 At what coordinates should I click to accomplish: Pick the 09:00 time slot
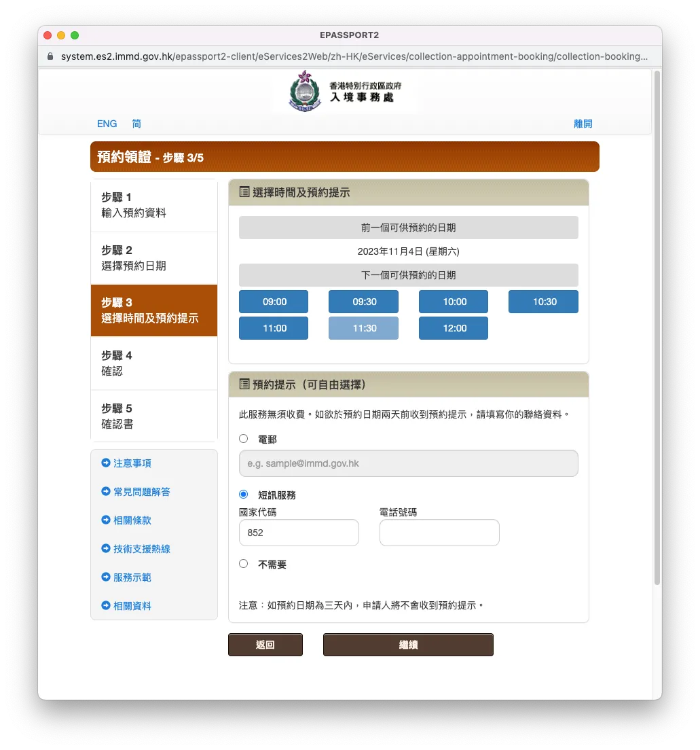click(274, 302)
